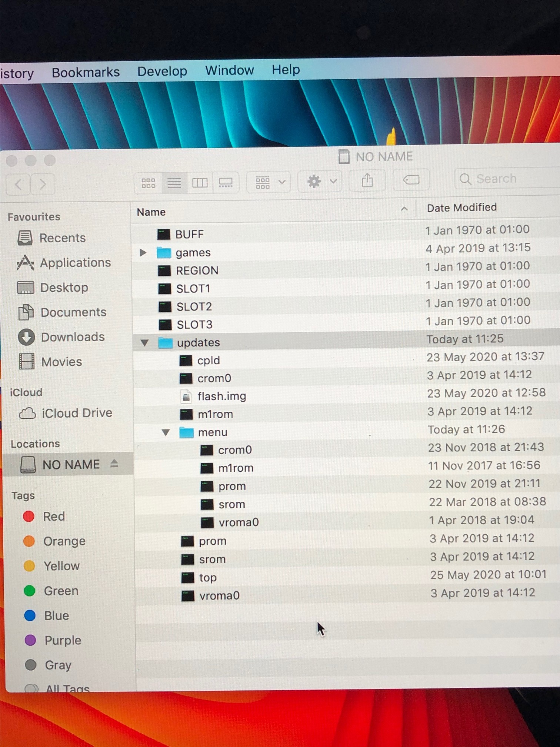The height and width of the screenshot is (747, 560).
Task: Open Applications in the sidebar
Action: (64, 263)
